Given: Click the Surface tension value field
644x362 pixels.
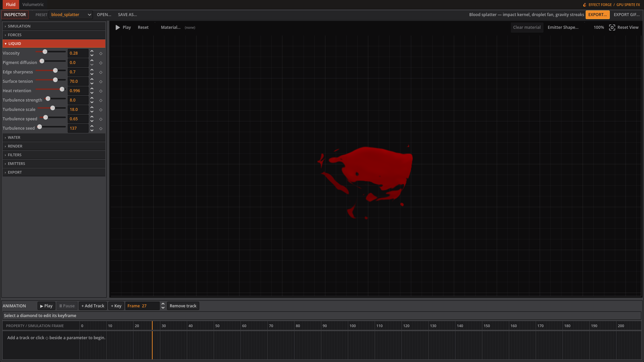Looking at the screenshot, I should [78, 81].
